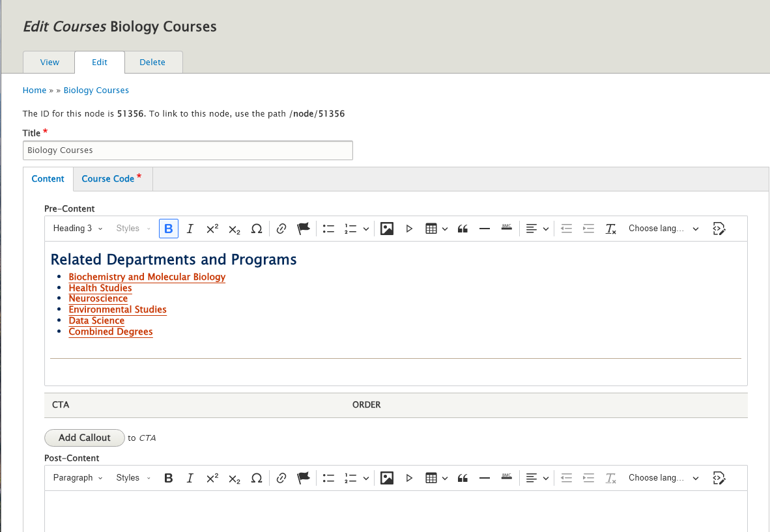Insert a horizontal line in Pre-Content

(485, 228)
